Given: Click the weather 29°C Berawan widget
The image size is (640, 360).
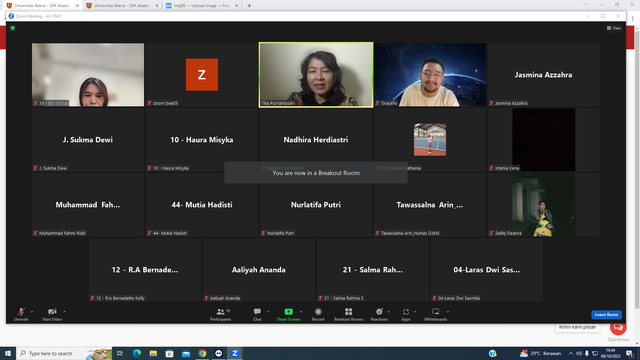Looking at the screenshot, I should (x=540, y=353).
